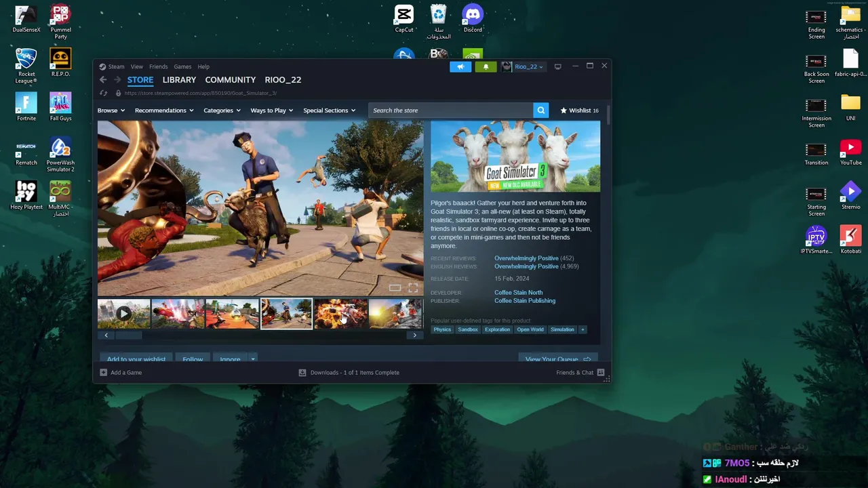The height and width of the screenshot is (488, 868).
Task: Open Rematch desktop shortcut
Action: pos(26,152)
